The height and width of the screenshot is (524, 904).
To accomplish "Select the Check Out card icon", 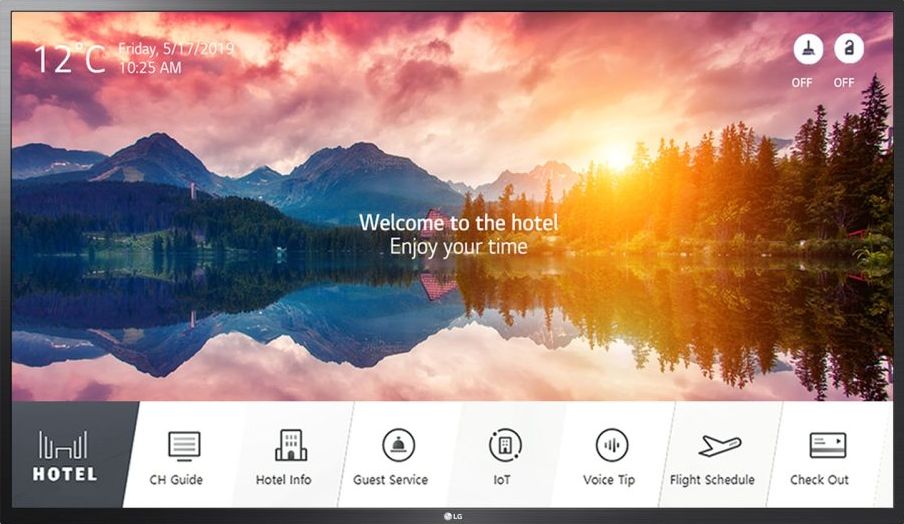I will pyautogui.click(x=827, y=445).
